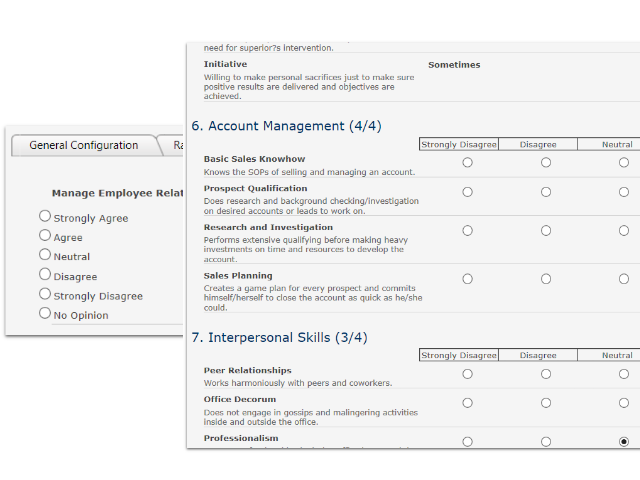Screen dimensions: 640x480
Task: Select the No Opinion radio option
Action: click(x=45, y=313)
